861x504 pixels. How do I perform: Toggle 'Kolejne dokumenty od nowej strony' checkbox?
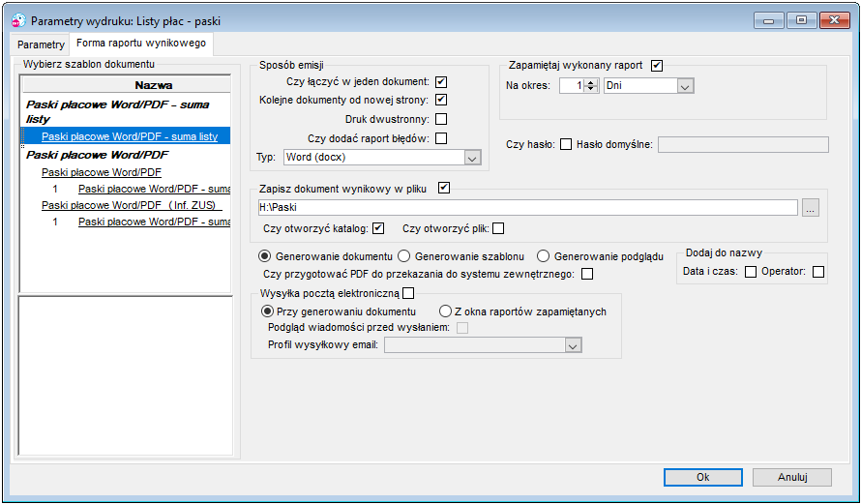tap(441, 100)
